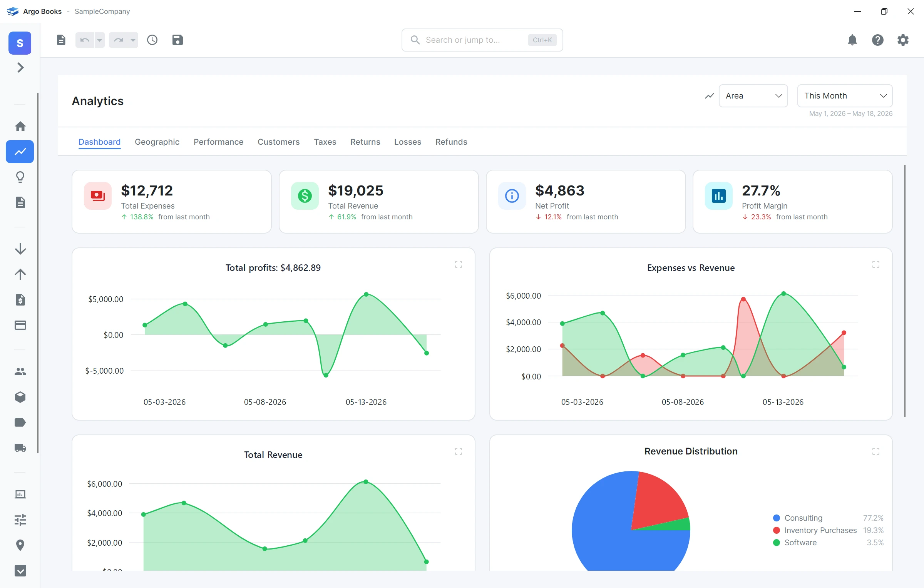Open the customers people icon
Image resolution: width=924 pixels, height=588 pixels.
point(20,372)
